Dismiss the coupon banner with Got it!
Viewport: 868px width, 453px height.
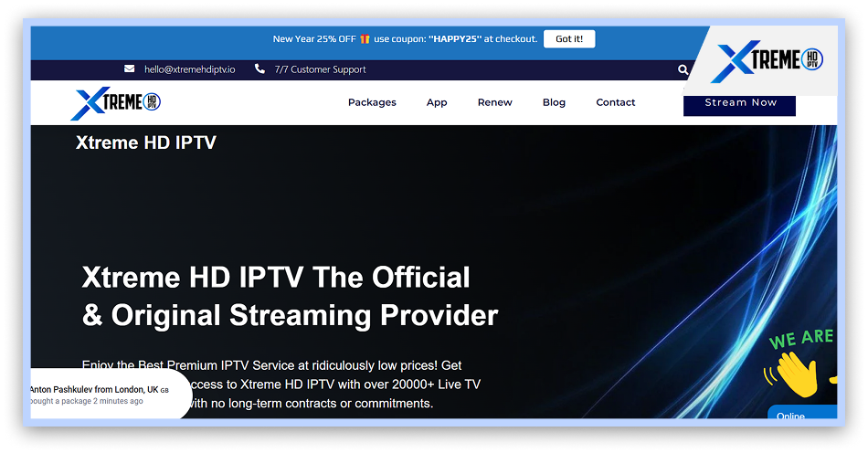click(x=569, y=38)
